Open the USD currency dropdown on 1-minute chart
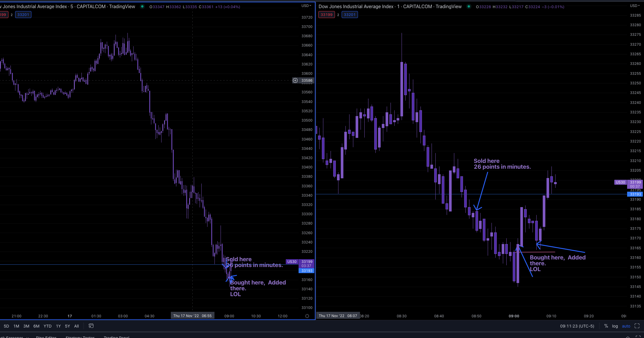Image resolution: width=644 pixels, height=338 pixels. click(x=634, y=5)
